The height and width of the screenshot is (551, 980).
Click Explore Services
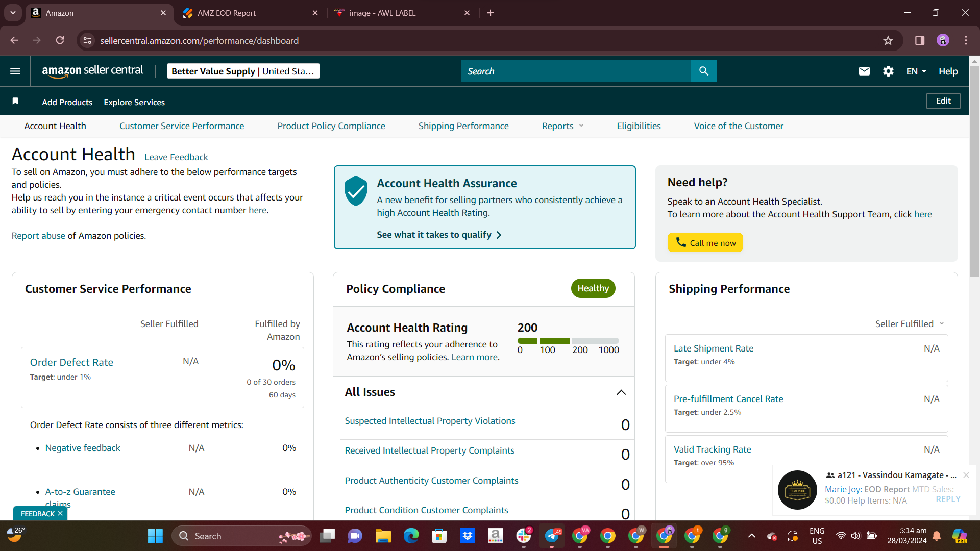click(x=134, y=102)
